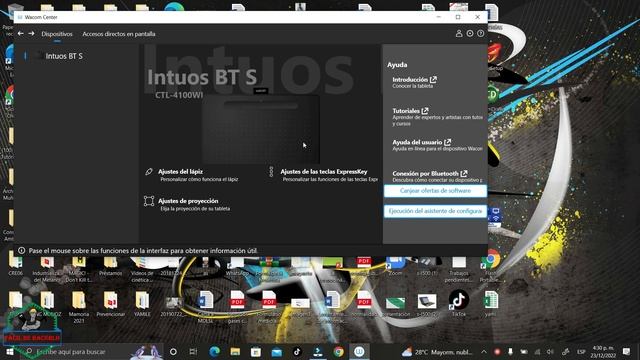
Task: Open the Ayuda del usuario link
Action: tap(422, 142)
